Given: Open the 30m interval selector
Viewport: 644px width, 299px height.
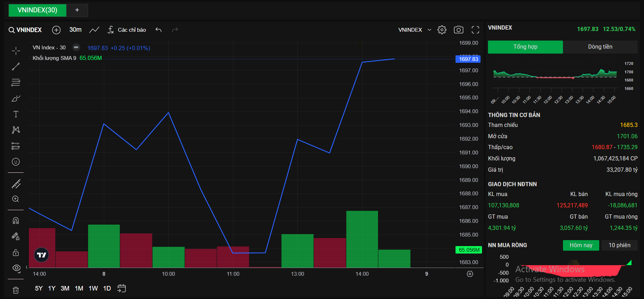Looking at the screenshot, I should (x=75, y=30).
